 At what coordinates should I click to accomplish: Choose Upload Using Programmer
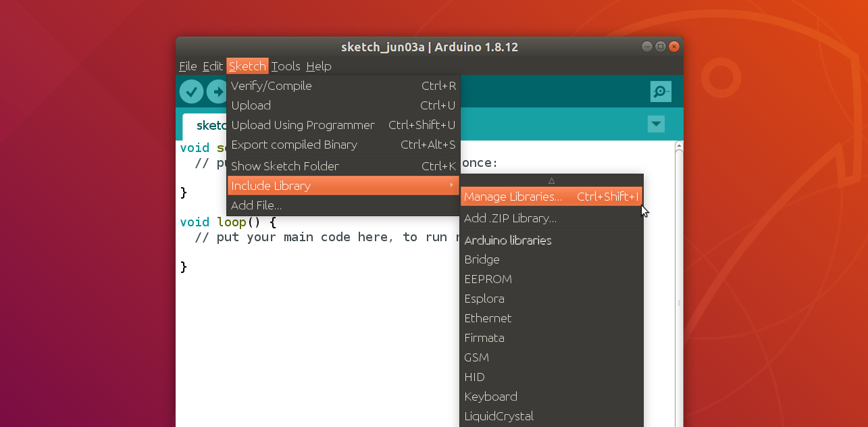coord(343,125)
